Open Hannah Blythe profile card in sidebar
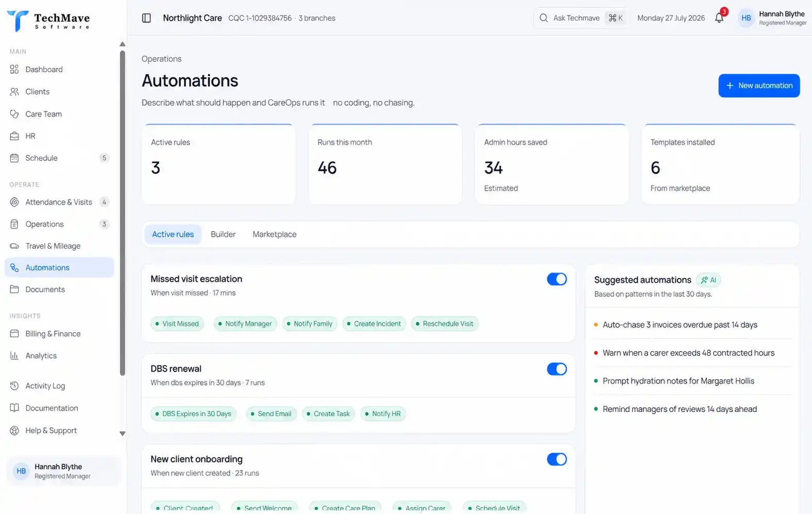This screenshot has width=812, height=514. point(63,471)
